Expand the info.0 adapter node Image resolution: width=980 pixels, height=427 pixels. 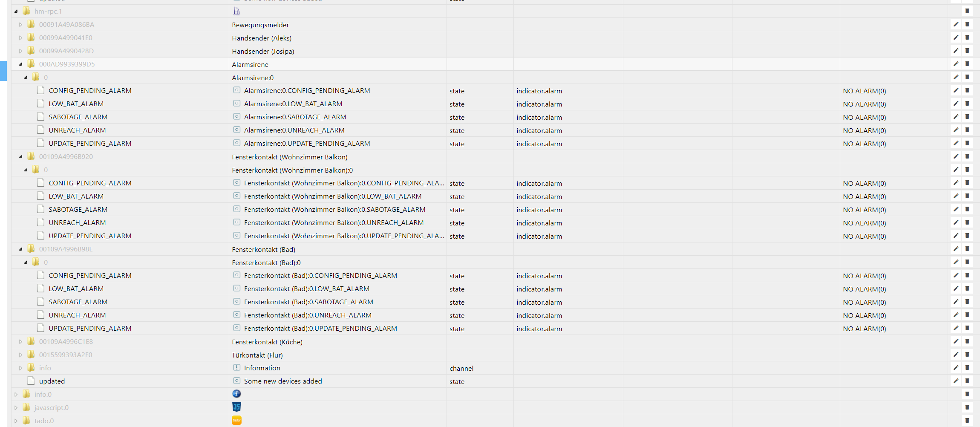[16, 395]
